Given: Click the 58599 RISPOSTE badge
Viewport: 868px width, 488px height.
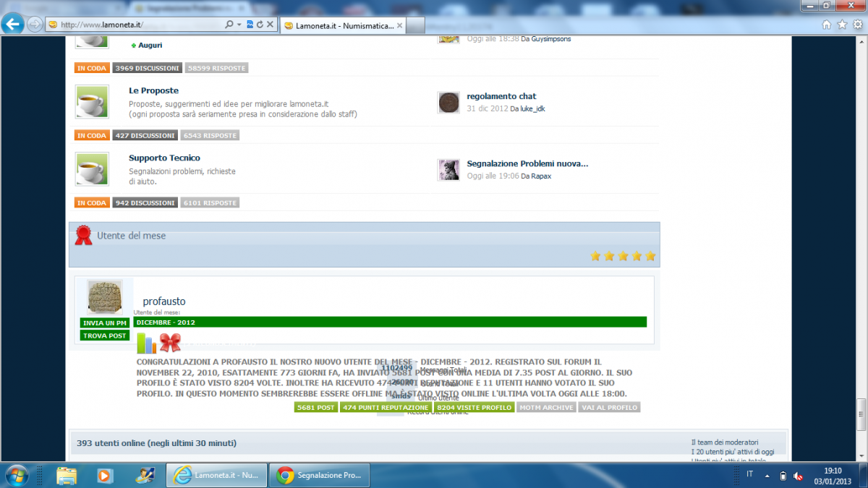Looking at the screenshot, I should tap(216, 68).
